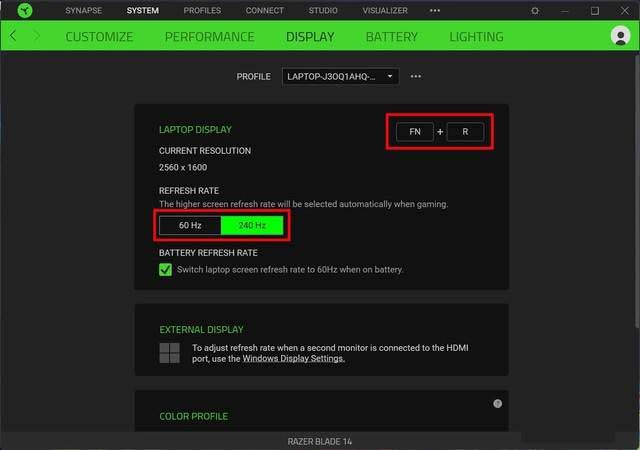This screenshot has width=640, height=450.
Task: Click the Razer Synapse logo icon
Action: click(25, 11)
